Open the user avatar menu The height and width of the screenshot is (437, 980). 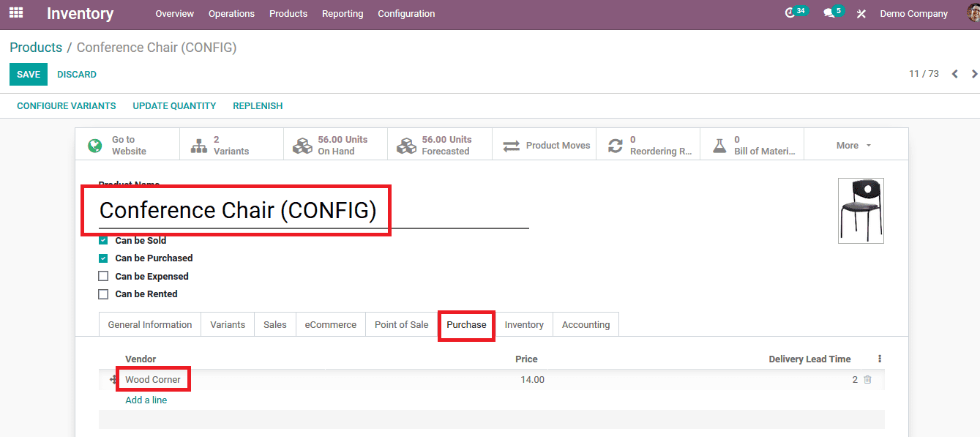pos(972,13)
